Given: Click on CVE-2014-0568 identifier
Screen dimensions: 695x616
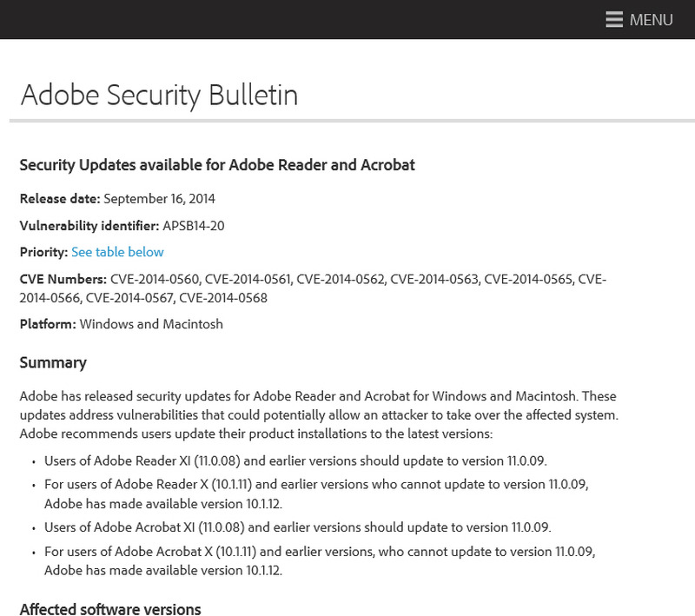Looking at the screenshot, I should tap(223, 298).
